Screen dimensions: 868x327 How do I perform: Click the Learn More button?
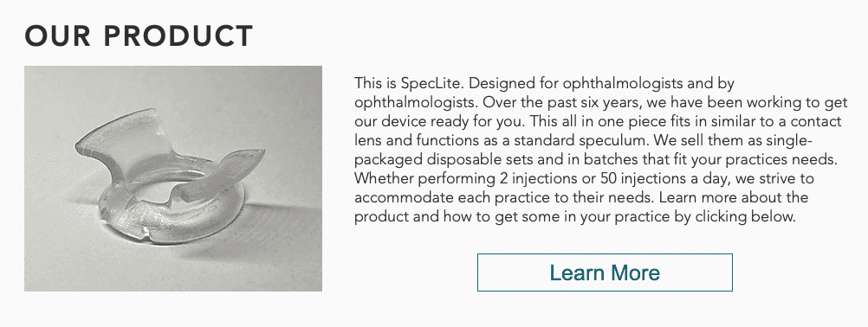(x=605, y=272)
